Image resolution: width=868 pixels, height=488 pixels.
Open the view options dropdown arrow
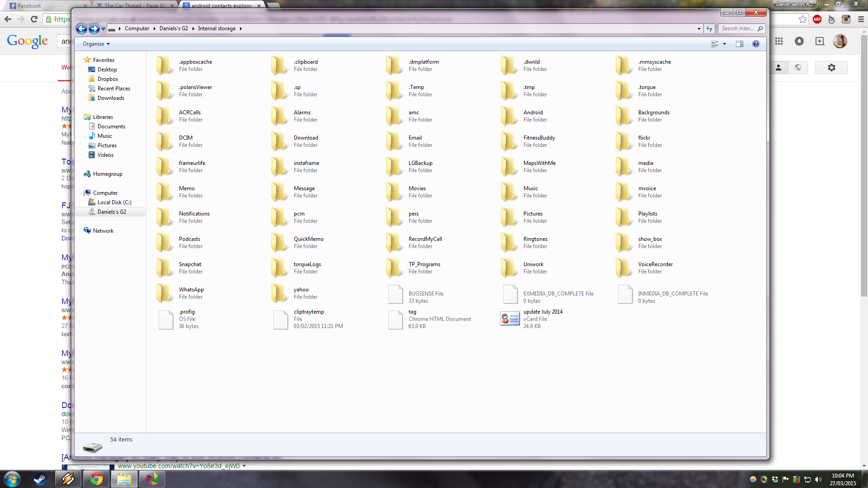[724, 44]
